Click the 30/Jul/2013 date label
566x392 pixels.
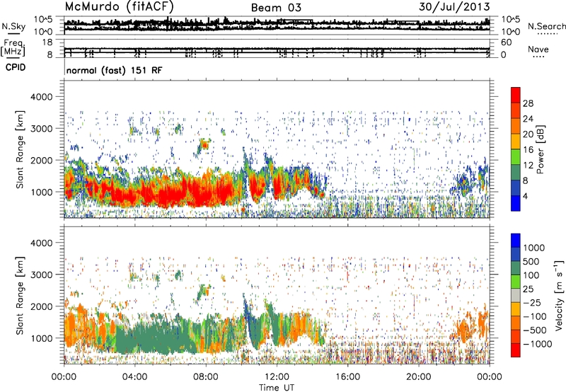pyautogui.click(x=454, y=7)
